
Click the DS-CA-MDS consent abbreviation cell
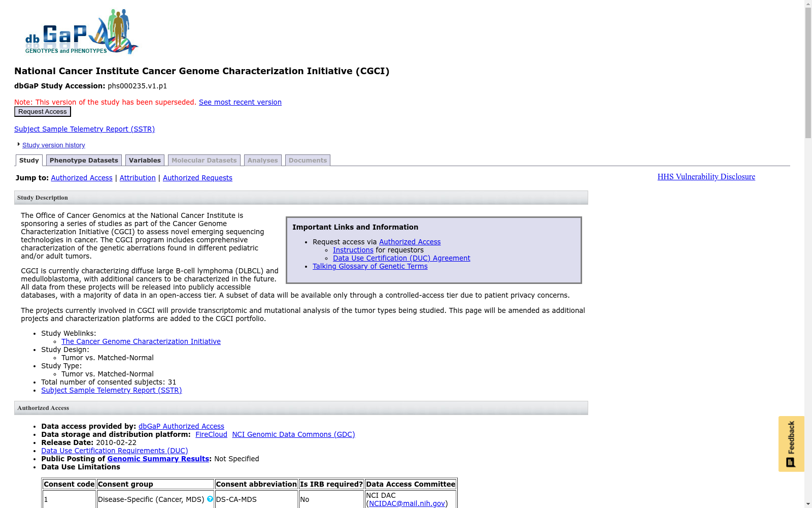click(256, 499)
